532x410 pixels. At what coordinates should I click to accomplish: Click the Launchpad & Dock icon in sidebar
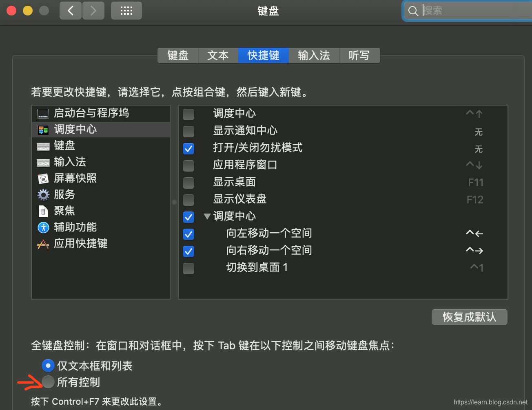pyautogui.click(x=43, y=114)
